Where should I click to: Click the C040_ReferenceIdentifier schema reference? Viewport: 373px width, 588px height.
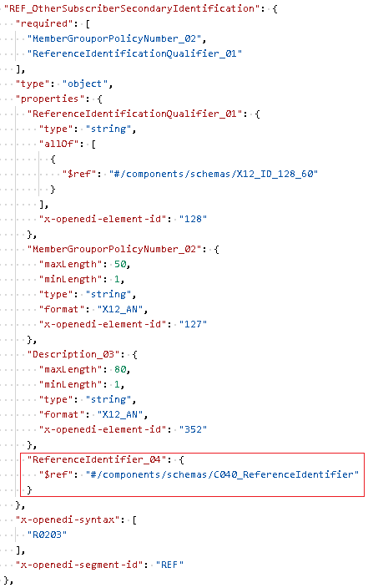[222, 474]
